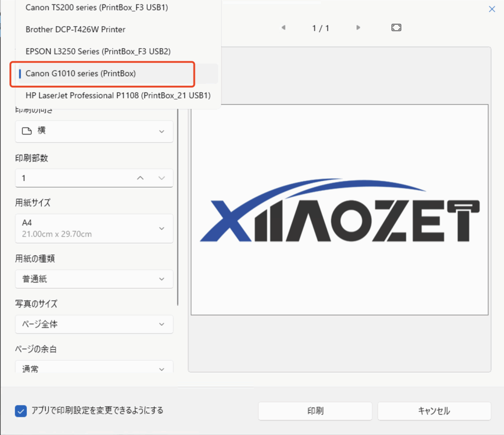The image size is (504, 435).
Task: Open the 印刷の向き orientation dropdown
Action: click(94, 131)
